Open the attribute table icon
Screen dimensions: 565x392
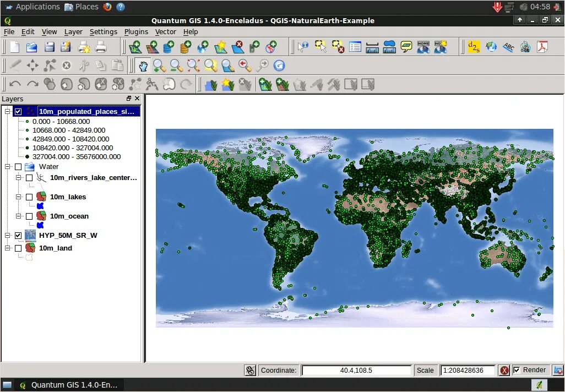tap(355, 47)
